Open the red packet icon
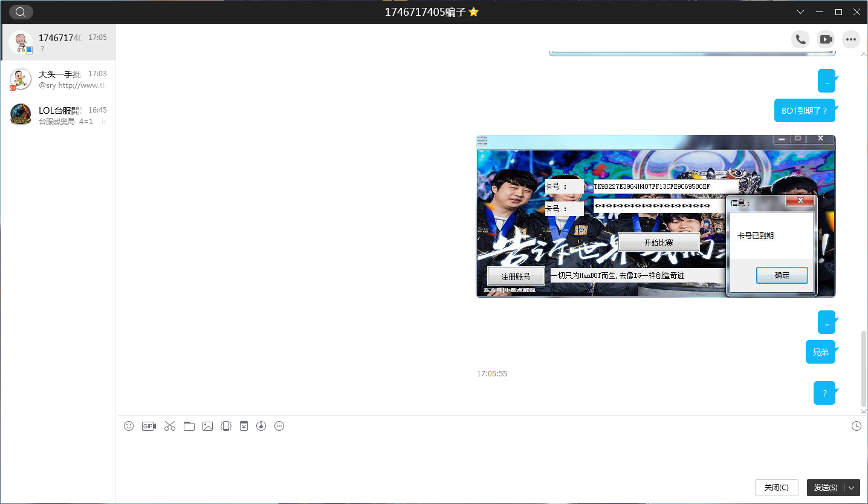Viewport: 868px width, 504px height. [244, 426]
